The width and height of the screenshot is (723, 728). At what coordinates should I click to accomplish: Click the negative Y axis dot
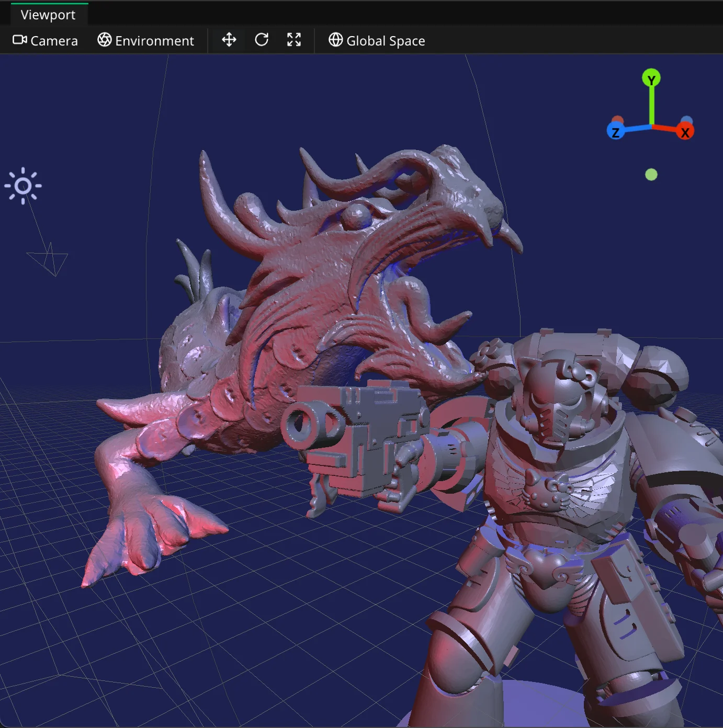pos(651,175)
